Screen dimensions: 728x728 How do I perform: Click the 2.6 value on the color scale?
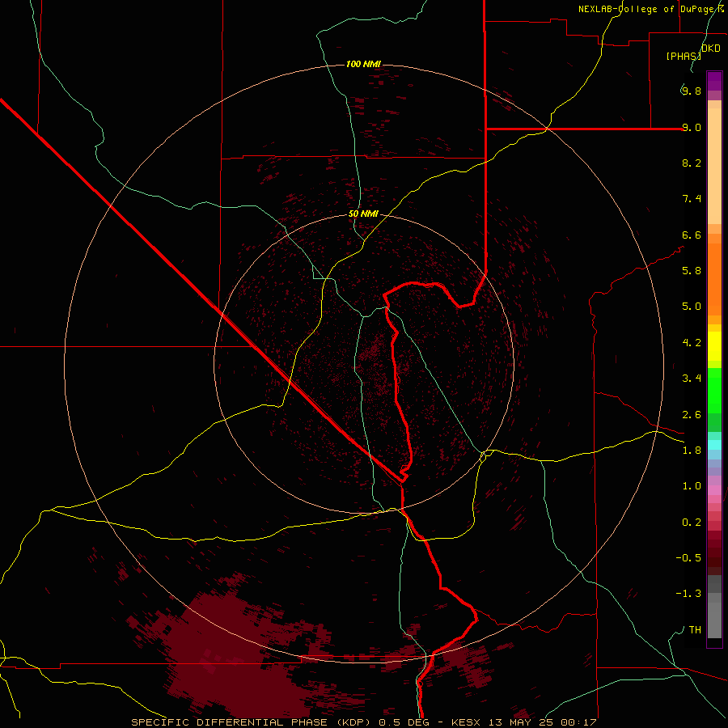[692, 415]
